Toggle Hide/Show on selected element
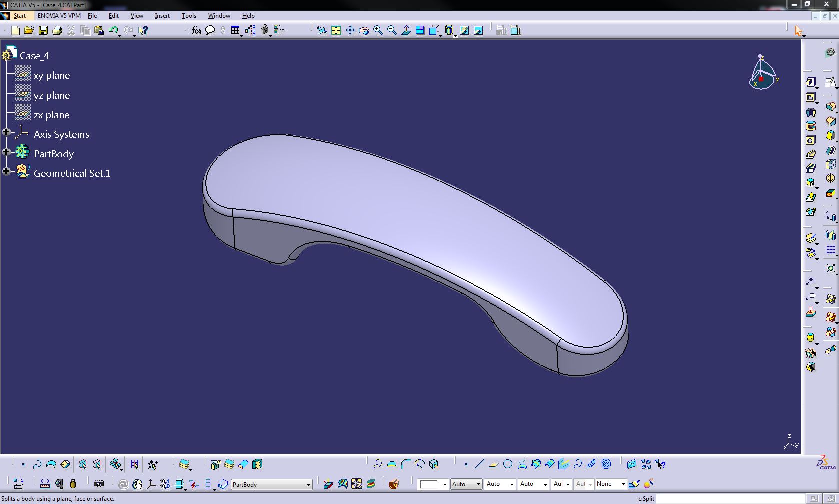The image size is (839, 504). point(464,31)
